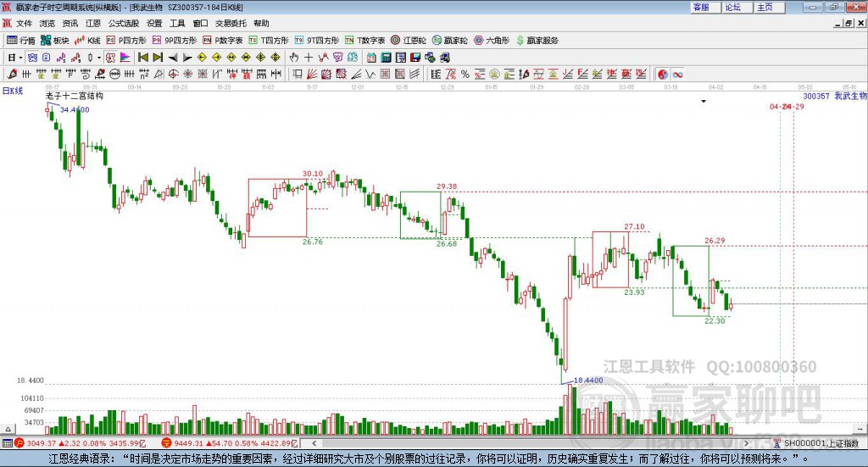This screenshot has height=467, width=868.
Task: Open the 浏览 menu
Action: [47, 23]
